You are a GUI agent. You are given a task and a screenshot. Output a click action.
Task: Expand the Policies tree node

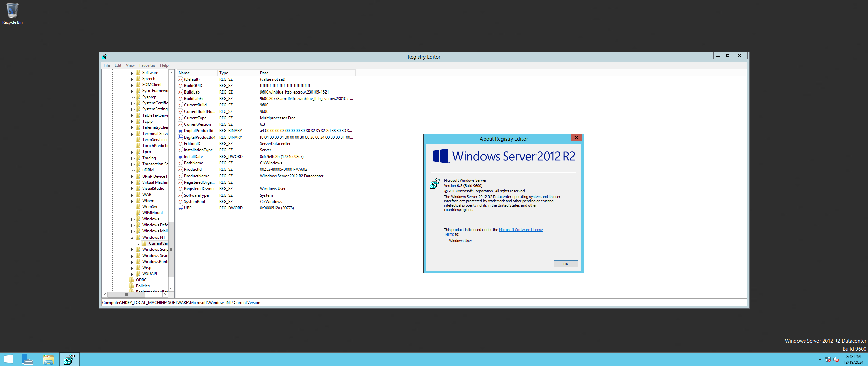pyautogui.click(x=125, y=286)
